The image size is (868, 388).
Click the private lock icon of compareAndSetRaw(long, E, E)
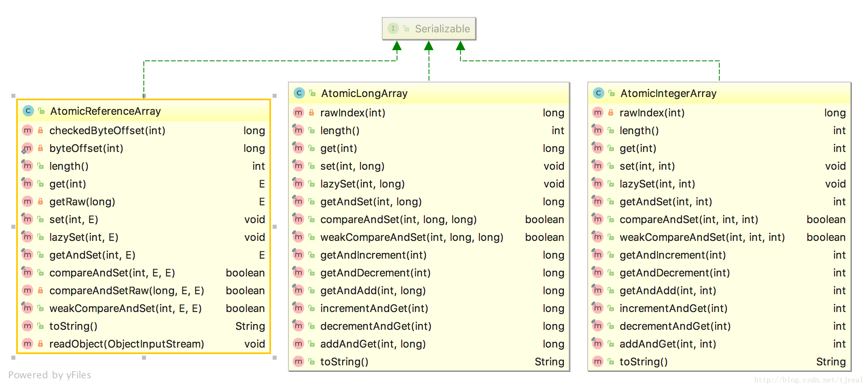tap(40, 291)
